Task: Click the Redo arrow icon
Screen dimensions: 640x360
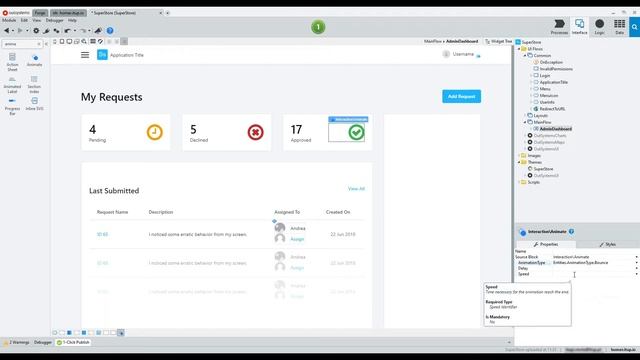Action: (x=83, y=31)
